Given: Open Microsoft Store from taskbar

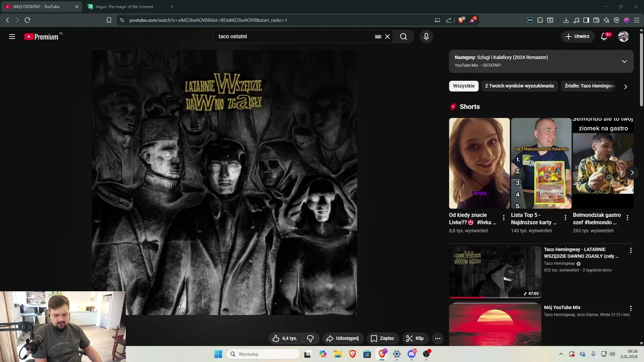Looking at the screenshot, I should (367, 354).
